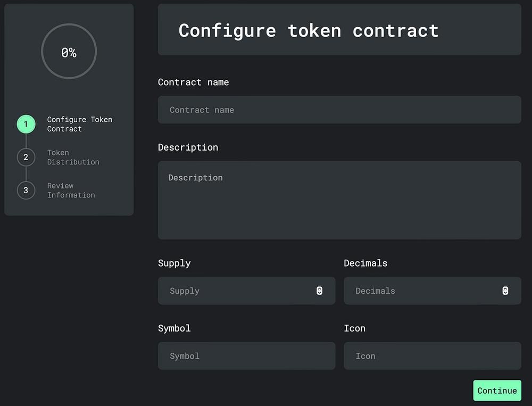Image resolution: width=532 pixels, height=406 pixels.
Task: Click into the Contract name field
Action: click(339, 110)
